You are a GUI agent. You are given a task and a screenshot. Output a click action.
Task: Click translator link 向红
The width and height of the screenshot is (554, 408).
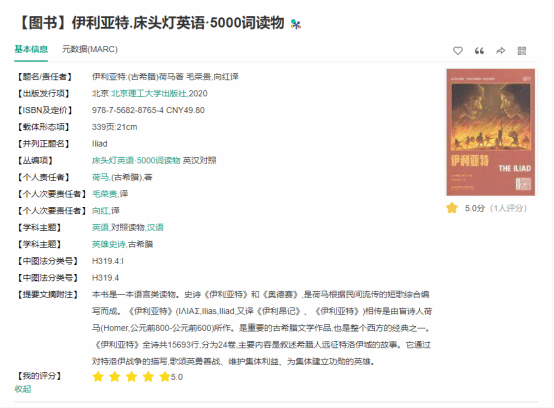coord(100,211)
